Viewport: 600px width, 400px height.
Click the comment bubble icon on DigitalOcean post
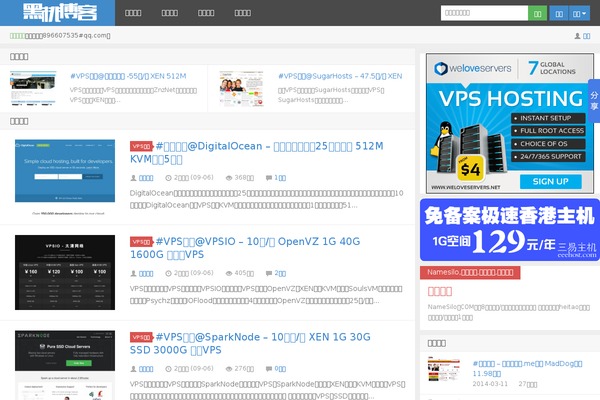[x=269, y=178]
